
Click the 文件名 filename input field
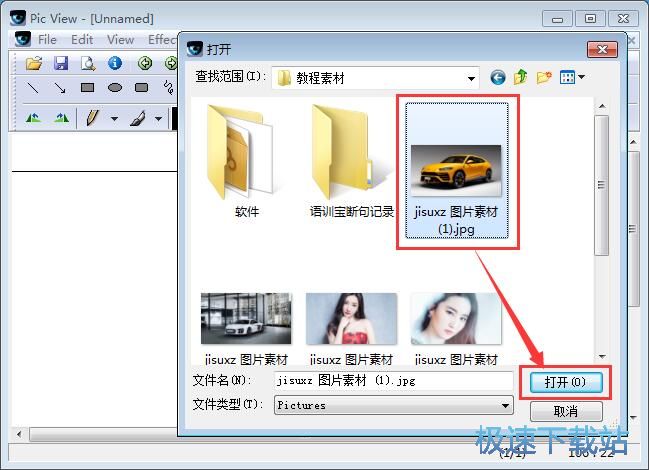[x=394, y=381]
